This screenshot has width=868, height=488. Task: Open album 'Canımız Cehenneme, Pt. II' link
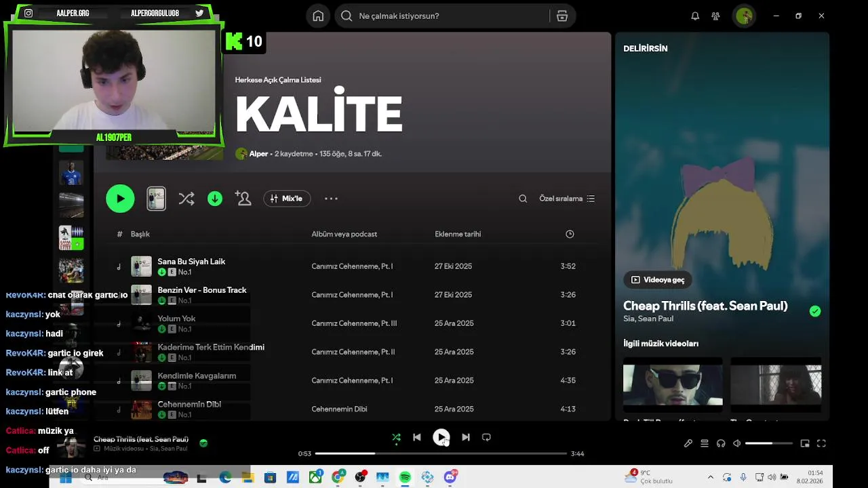coord(353,352)
